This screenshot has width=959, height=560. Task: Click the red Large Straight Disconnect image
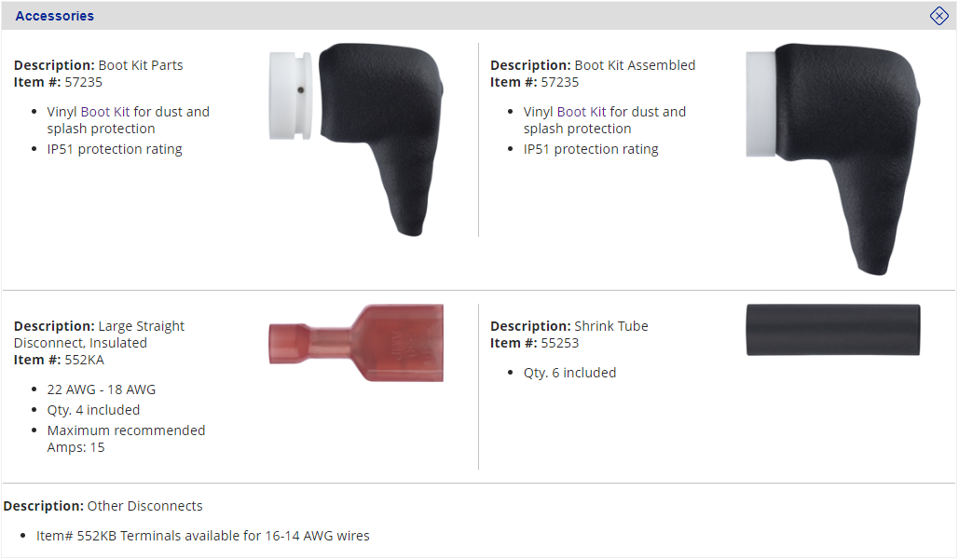click(x=356, y=342)
